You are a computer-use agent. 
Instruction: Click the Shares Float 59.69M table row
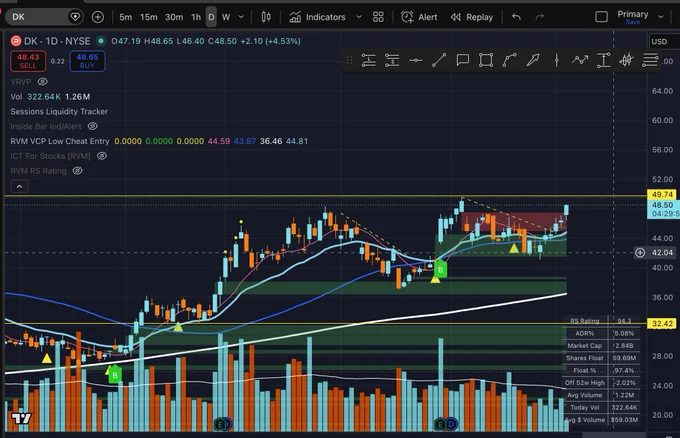click(x=602, y=358)
